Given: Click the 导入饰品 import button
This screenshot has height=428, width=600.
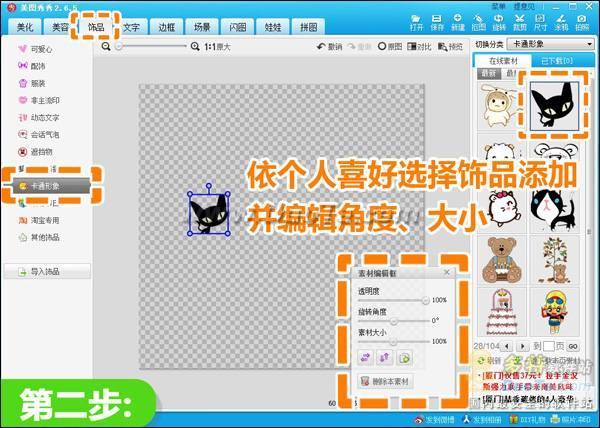Looking at the screenshot, I should 47,272.
